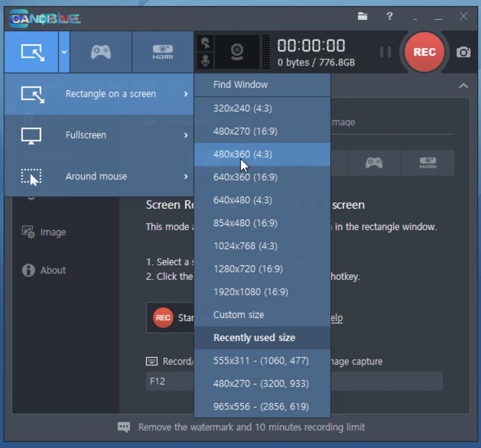Collapse the panel with up chevron
This screenshot has height=448, width=481.
coord(463,86)
